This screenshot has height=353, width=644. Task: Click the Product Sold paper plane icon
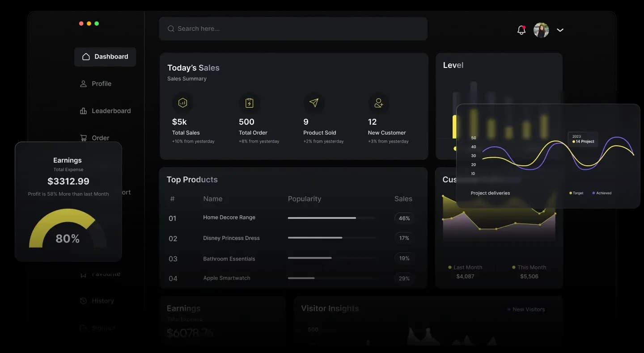[x=314, y=103]
